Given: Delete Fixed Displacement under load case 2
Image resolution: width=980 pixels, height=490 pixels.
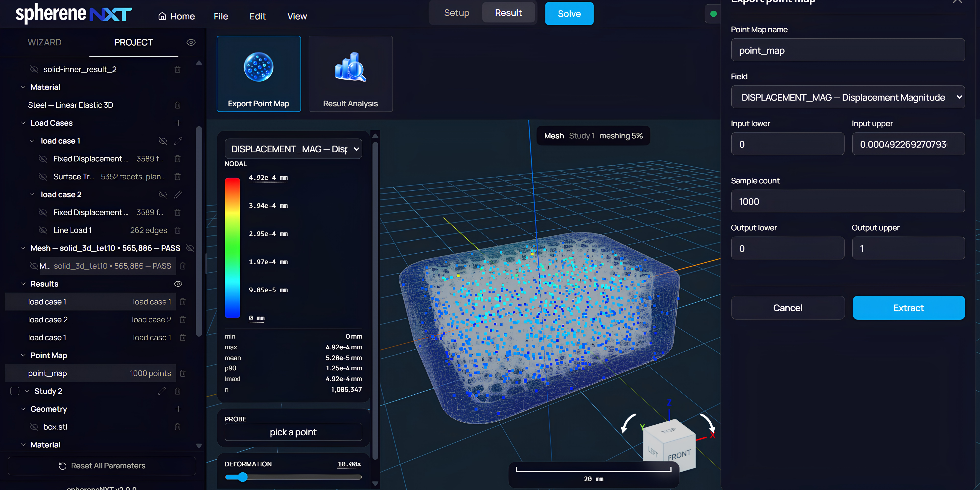Looking at the screenshot, I should (177, 212).
